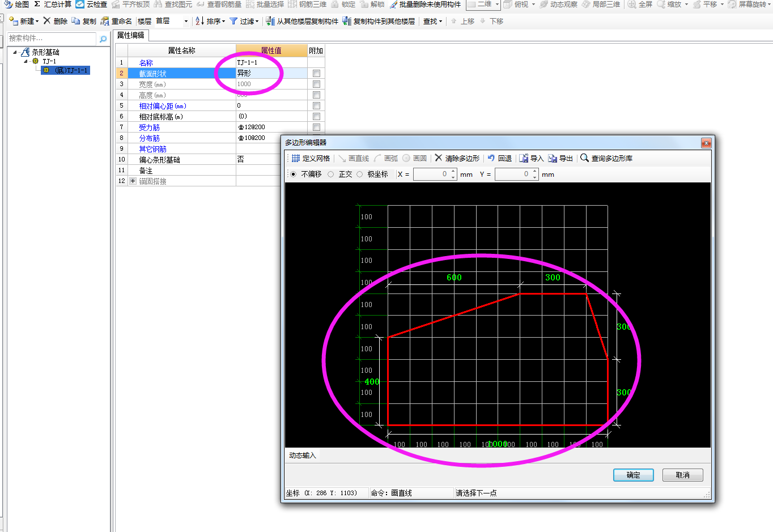Switch to 属性编辑 tab

point(131,35)
